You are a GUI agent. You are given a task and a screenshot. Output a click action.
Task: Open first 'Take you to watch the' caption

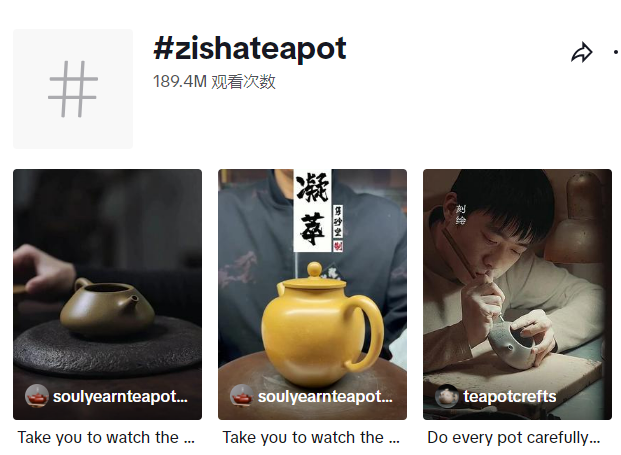pos(106,438)
